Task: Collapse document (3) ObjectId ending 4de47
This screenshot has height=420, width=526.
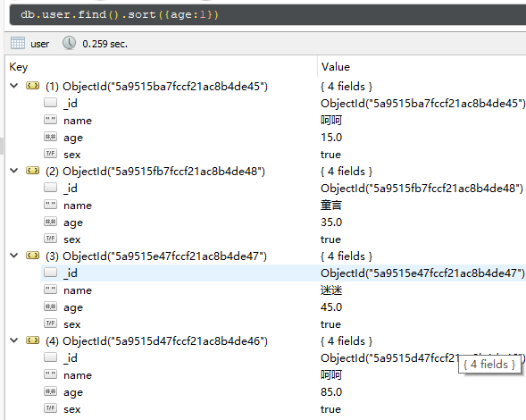Action: [14, 256]
